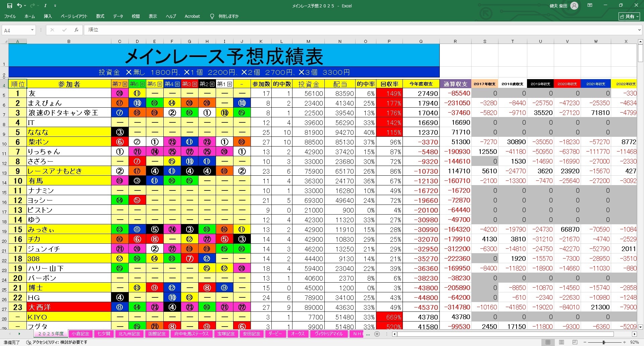Switch to the 宝塚記念 sheet tab
This screenshot has height=346, width=644.
(226, 334)
